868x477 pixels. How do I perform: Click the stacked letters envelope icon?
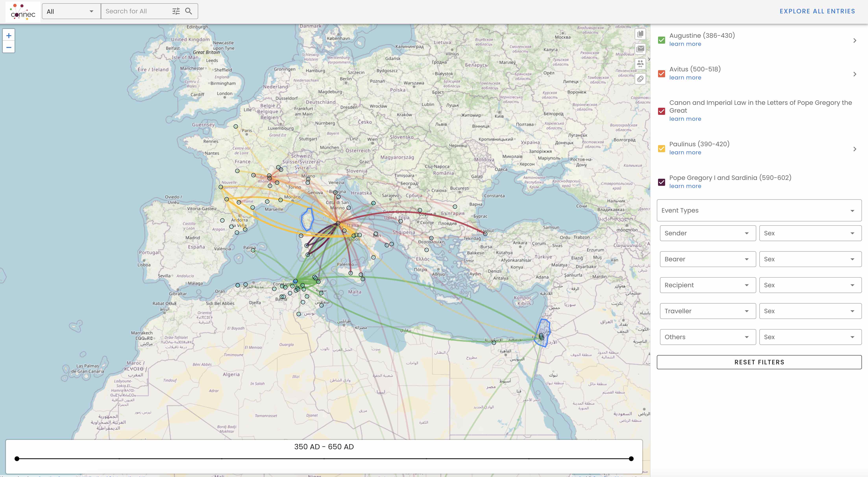(640, 49)
